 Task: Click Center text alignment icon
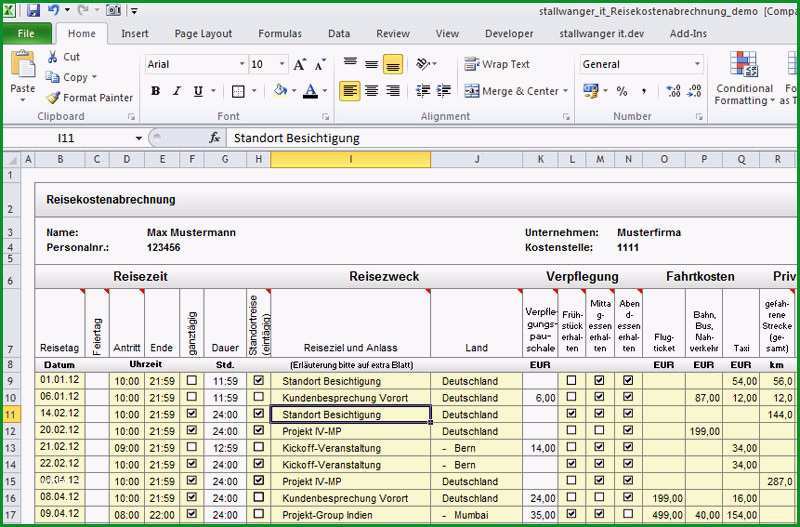371,91
